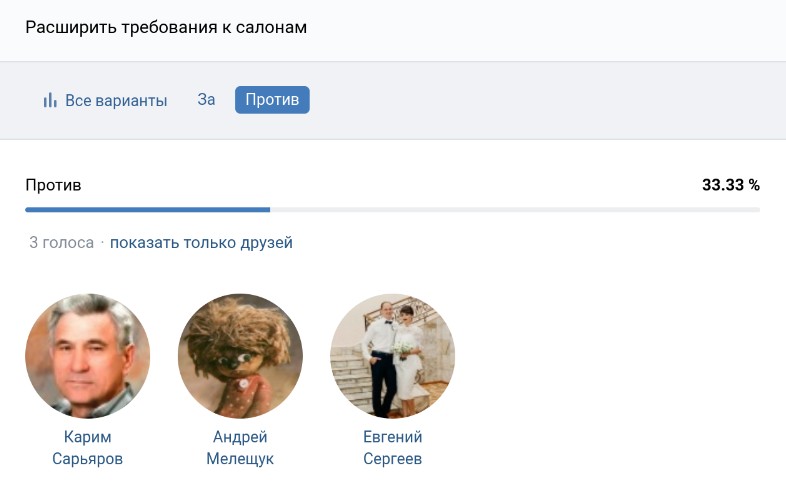Click the gray unfilled part of progress bar
The width and height of the screenshot is (786, 487).
point(515,210)
